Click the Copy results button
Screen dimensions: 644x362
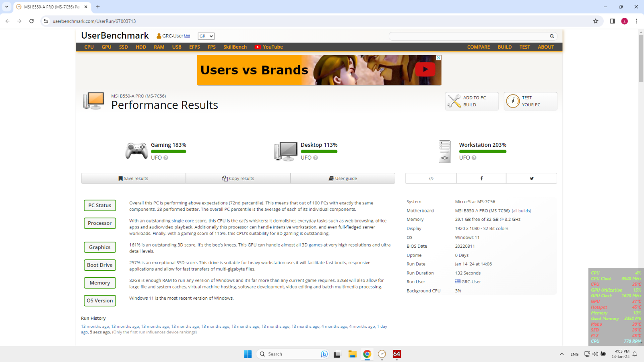tap(238, 179)
